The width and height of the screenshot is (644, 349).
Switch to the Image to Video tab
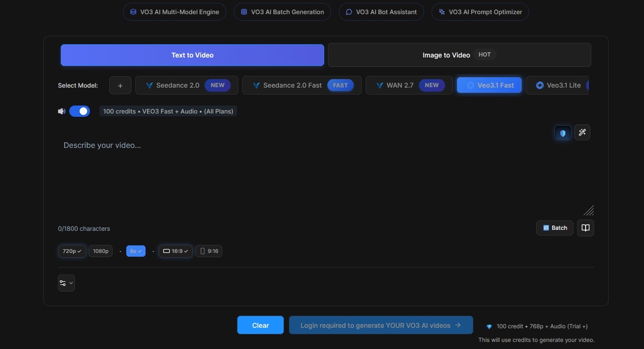coord(459,55)
